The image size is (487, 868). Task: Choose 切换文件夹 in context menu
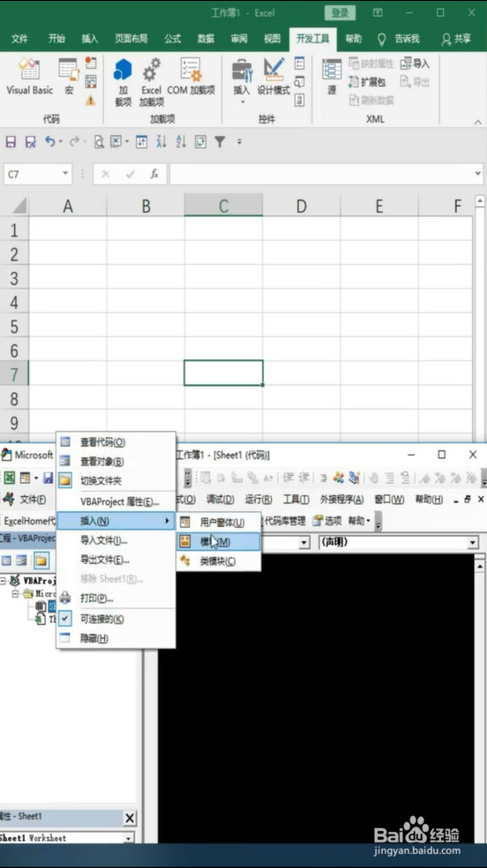point(116,481)
